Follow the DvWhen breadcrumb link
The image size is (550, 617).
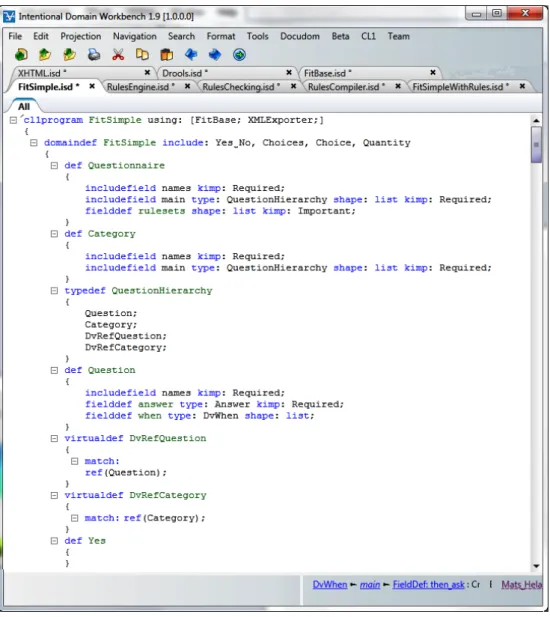coord(330,585)
